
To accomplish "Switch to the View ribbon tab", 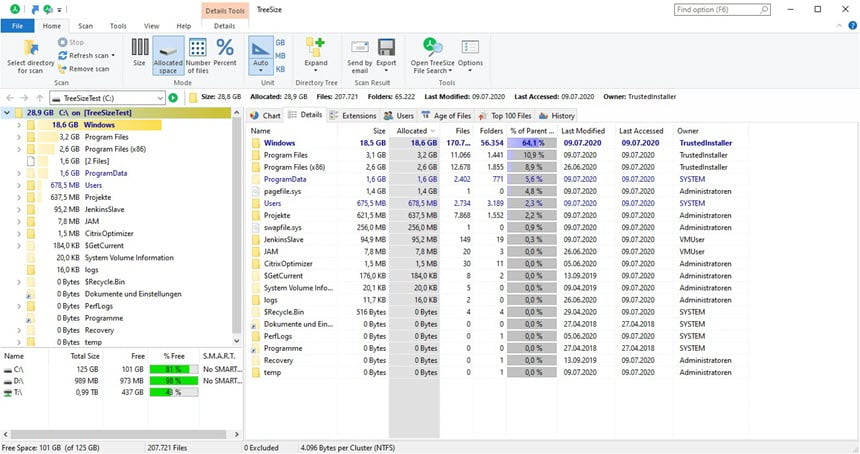I will (151, 26).
